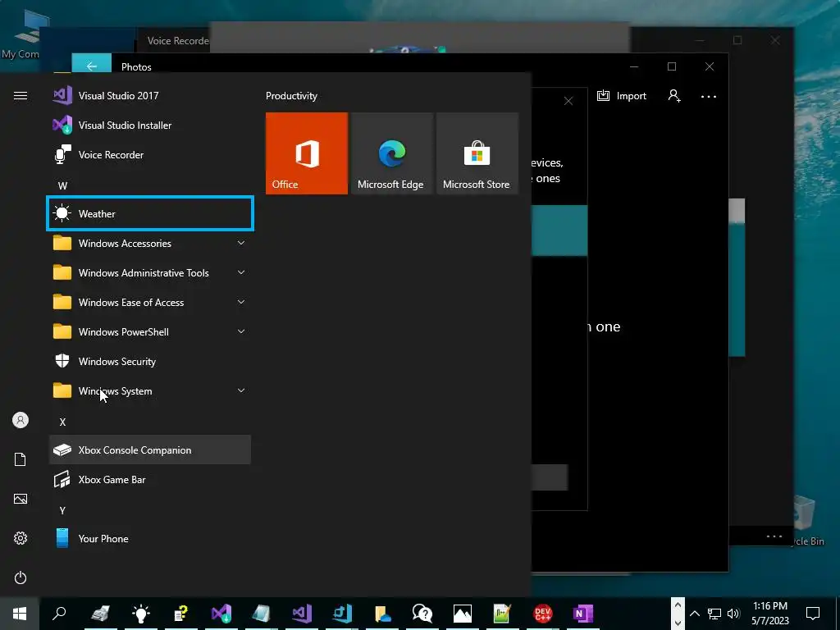Open Visual Studio Installer taskbar icon
The image size is (840, 630).
(221, 614)
